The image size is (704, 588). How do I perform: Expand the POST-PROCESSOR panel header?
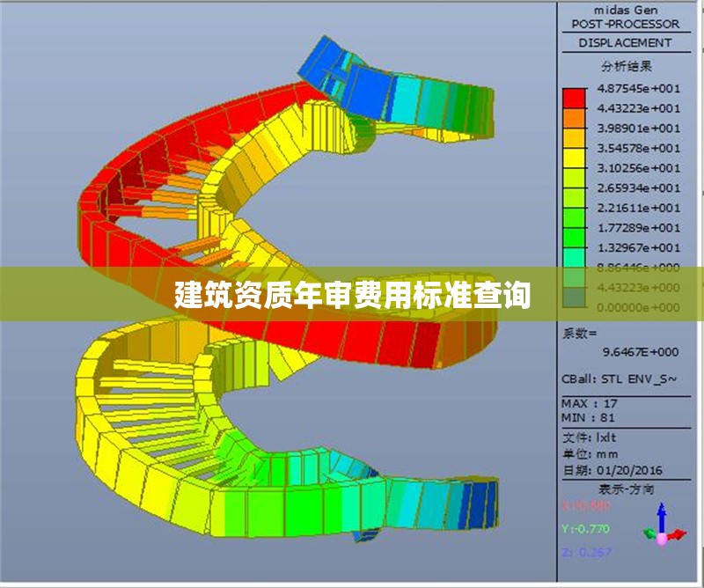pos(628,25)
